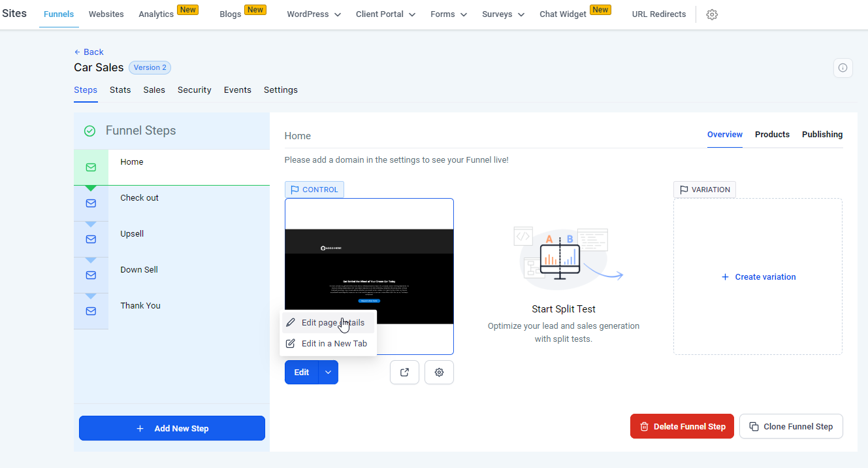
Task: Open the Surveys dropdown menu
Action: (503, 14)
